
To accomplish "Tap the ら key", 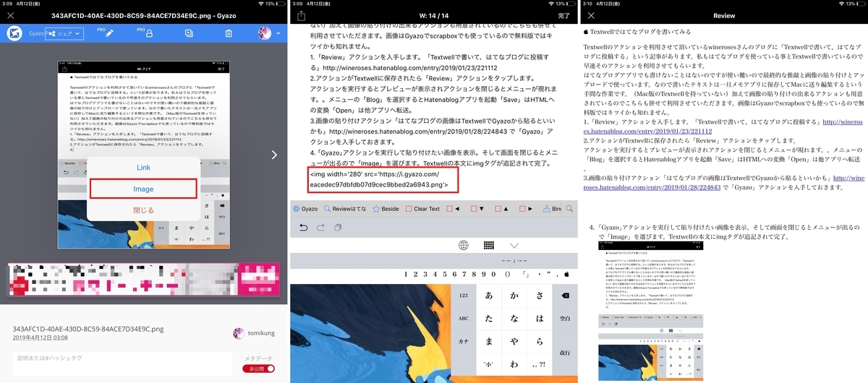I will (540, 340).
